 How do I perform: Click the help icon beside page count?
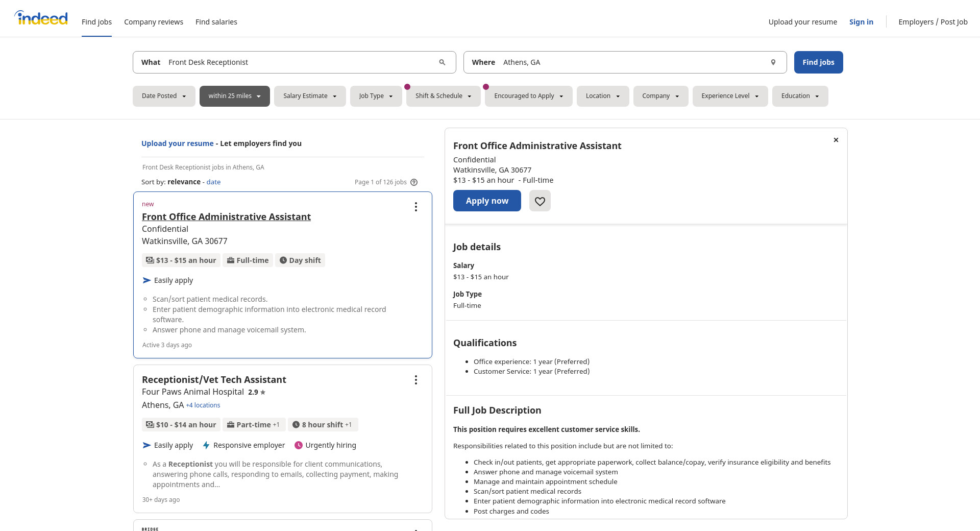pyautogui.click(x=414, y=182)
